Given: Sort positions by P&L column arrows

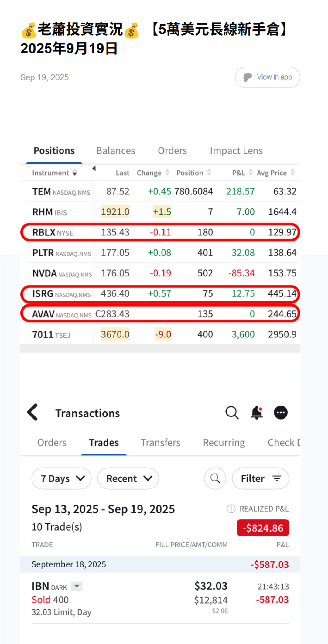Looking at the screenshot, I should coord(251,173).
